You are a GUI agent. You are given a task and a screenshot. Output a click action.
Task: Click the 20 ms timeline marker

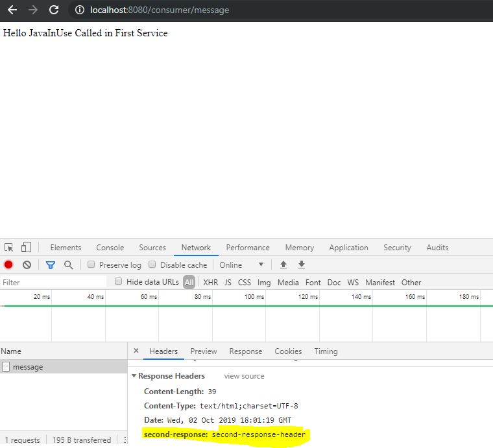[x=42, y=296]
